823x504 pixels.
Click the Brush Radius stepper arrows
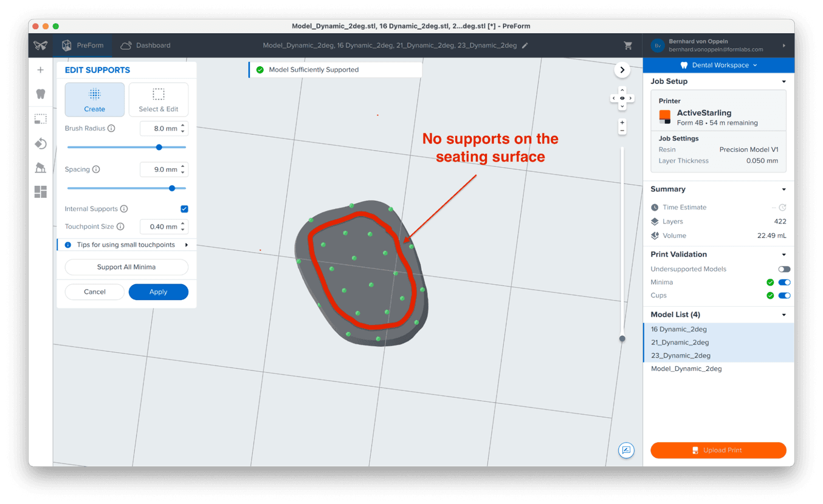click(x=183, y=129)
